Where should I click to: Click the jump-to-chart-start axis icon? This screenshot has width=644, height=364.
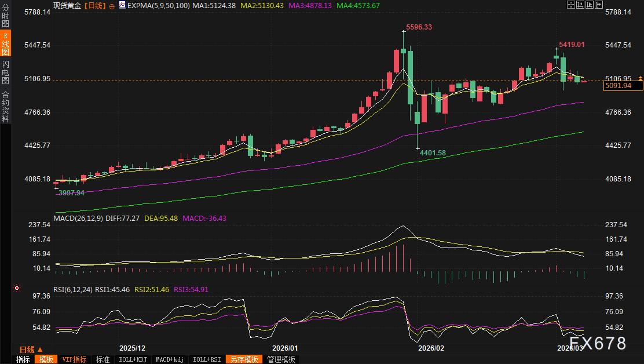coord(580,5)
